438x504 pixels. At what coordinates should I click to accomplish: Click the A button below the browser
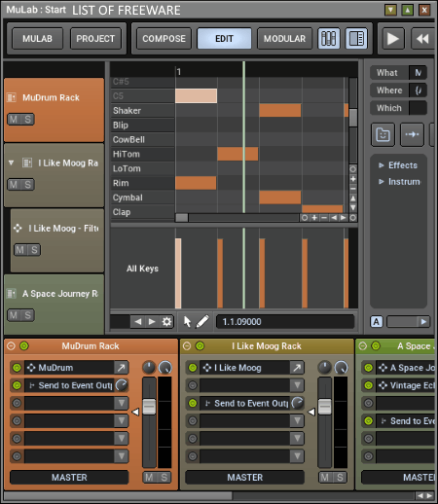tap(377, 322)
